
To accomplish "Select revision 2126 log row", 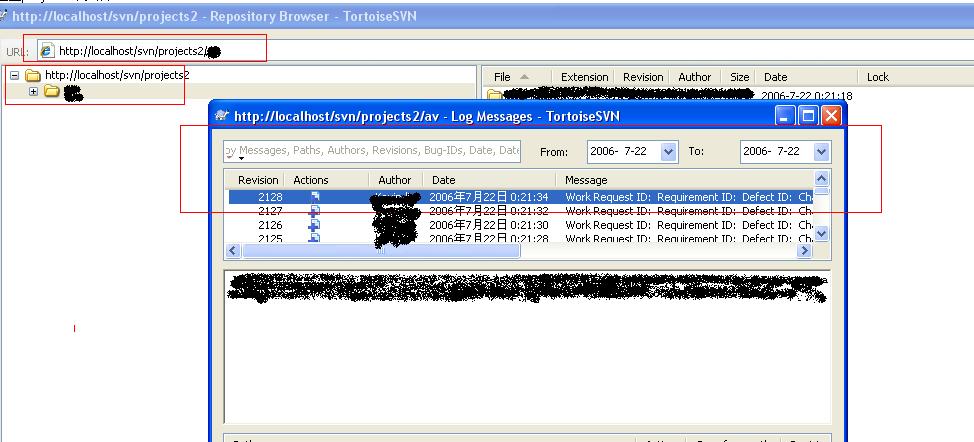I will [521, 225].
